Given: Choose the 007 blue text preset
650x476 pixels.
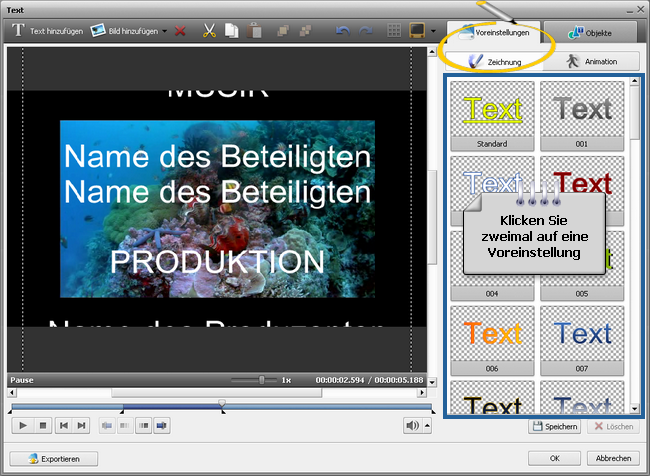Looking at the screenshot, I should [582, 340].
